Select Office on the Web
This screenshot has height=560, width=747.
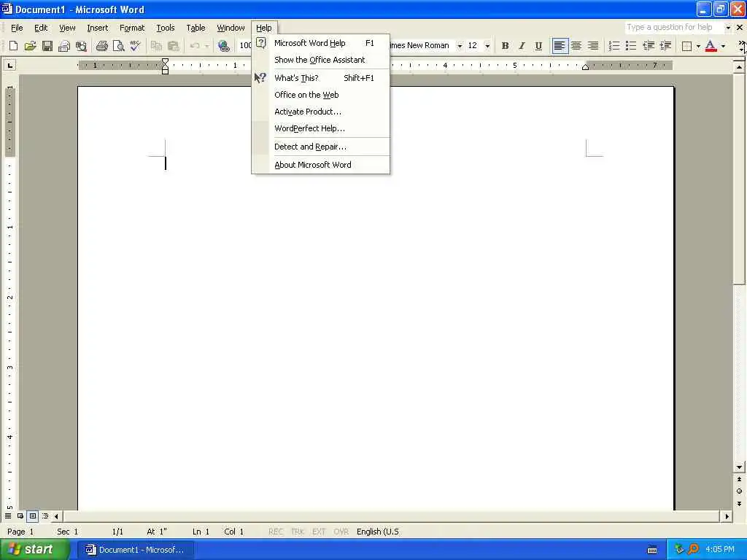(x=321, y=95)
